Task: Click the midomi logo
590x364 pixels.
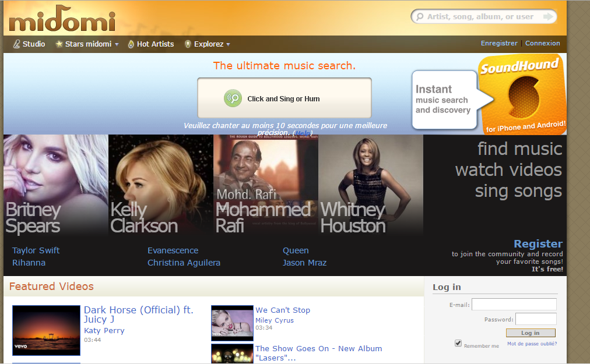Action: (62, 19)
